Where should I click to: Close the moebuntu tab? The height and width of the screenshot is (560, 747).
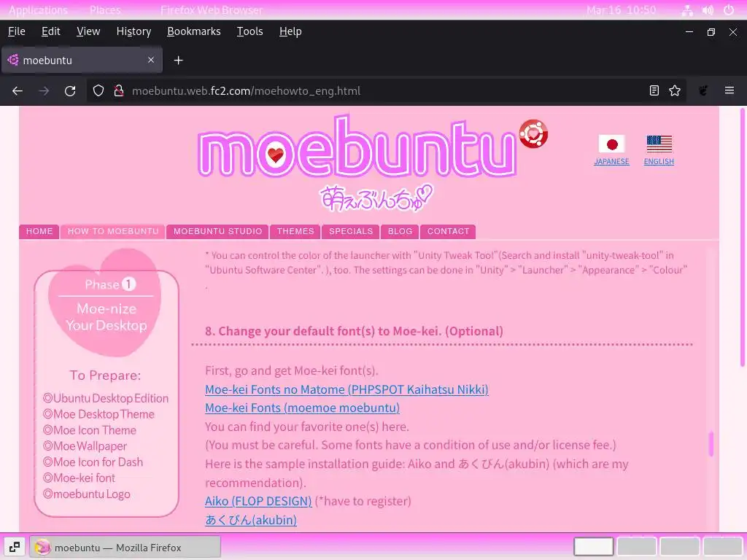pyautogui.click(x=150, y=60)
